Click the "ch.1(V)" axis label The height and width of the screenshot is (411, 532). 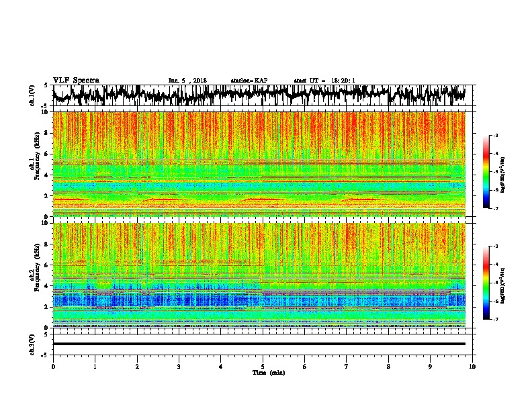pos(32,95)
